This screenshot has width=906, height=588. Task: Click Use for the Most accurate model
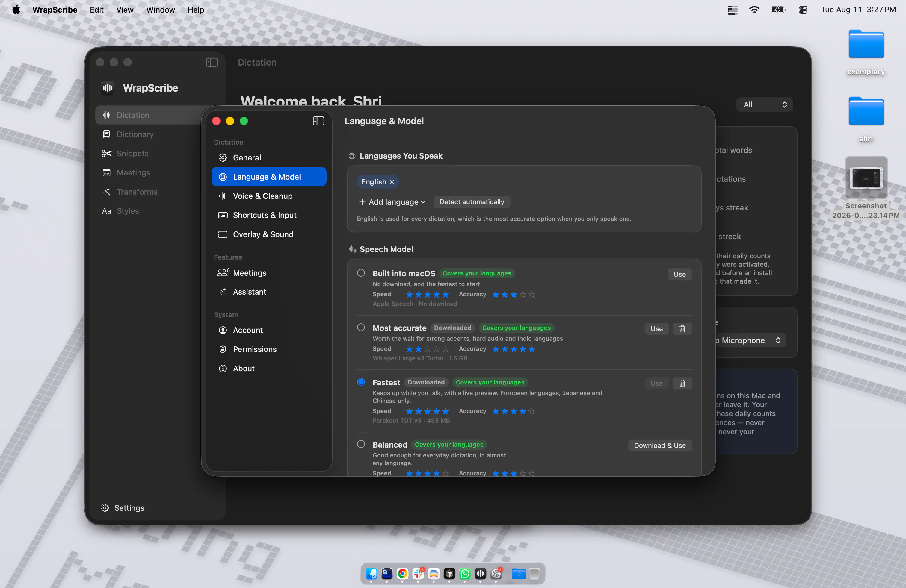click(656, 329)
